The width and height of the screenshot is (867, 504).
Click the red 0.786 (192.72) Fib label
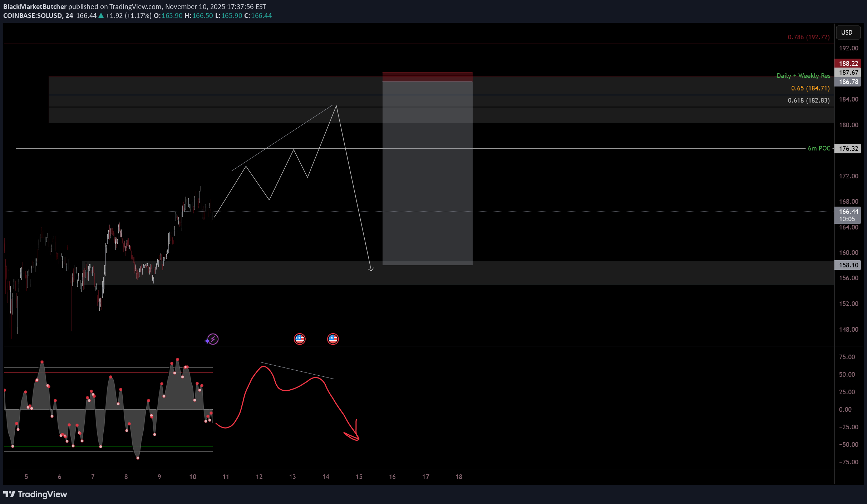pos(808,37)
